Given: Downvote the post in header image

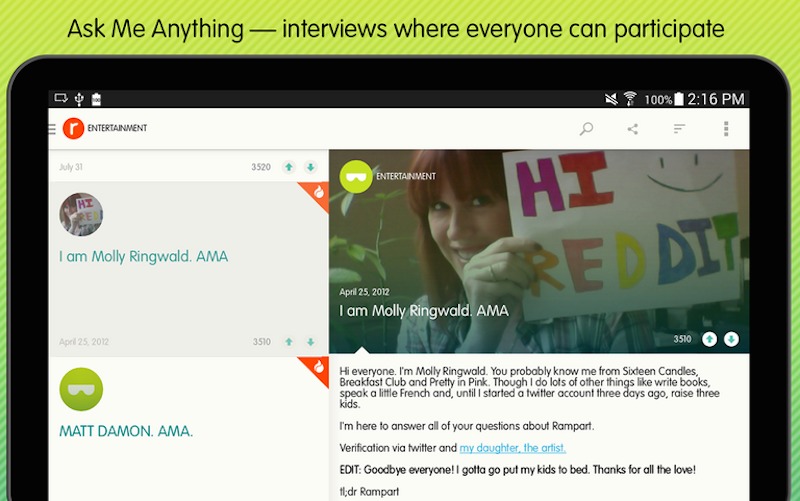Looking at the screenshot, I should (731, 339).
